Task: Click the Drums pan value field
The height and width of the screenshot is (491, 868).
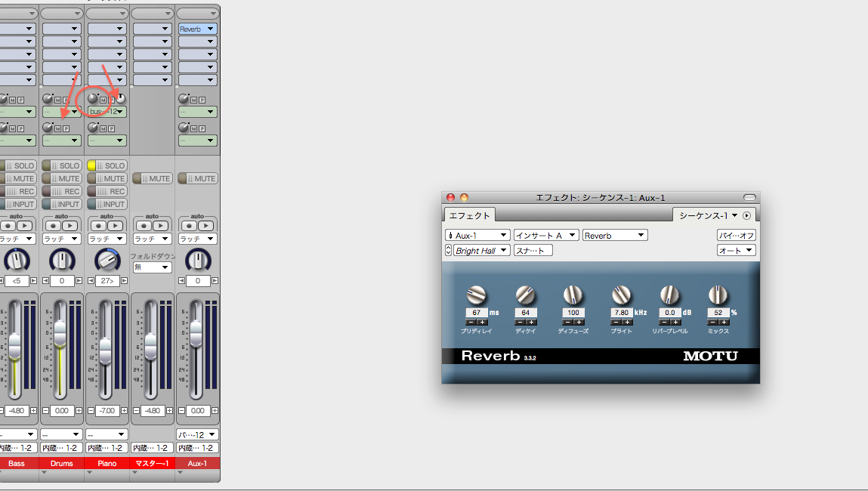Action: [x=62, y=281]
